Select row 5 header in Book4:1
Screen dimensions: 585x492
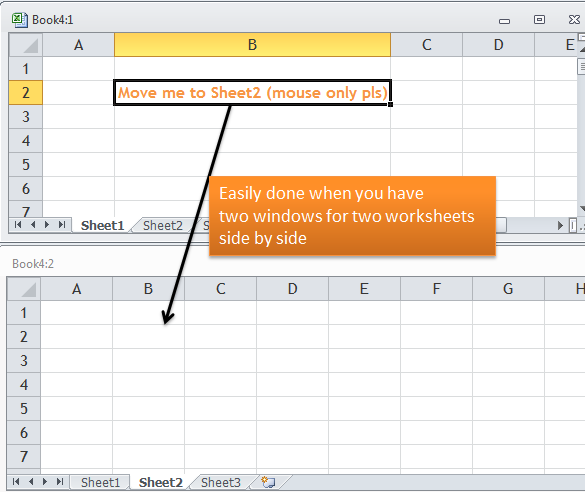pyautogui.click(x=25, y=164)
